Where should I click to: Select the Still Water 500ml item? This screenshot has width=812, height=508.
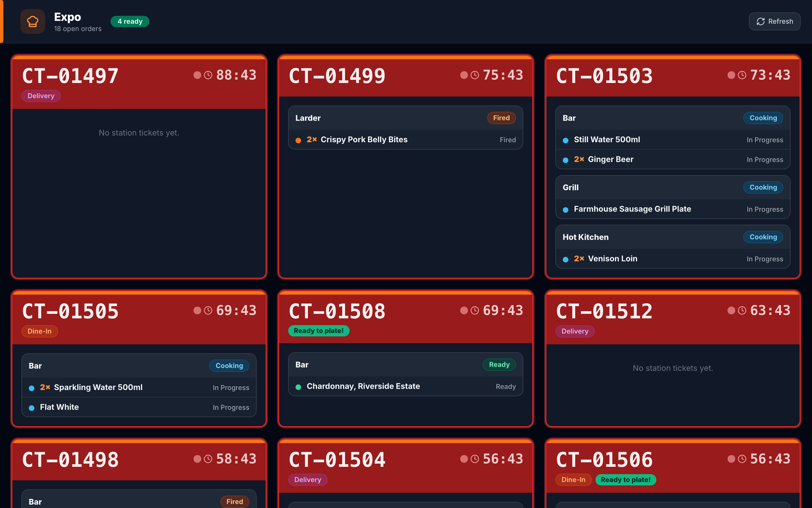pos(673,140)
